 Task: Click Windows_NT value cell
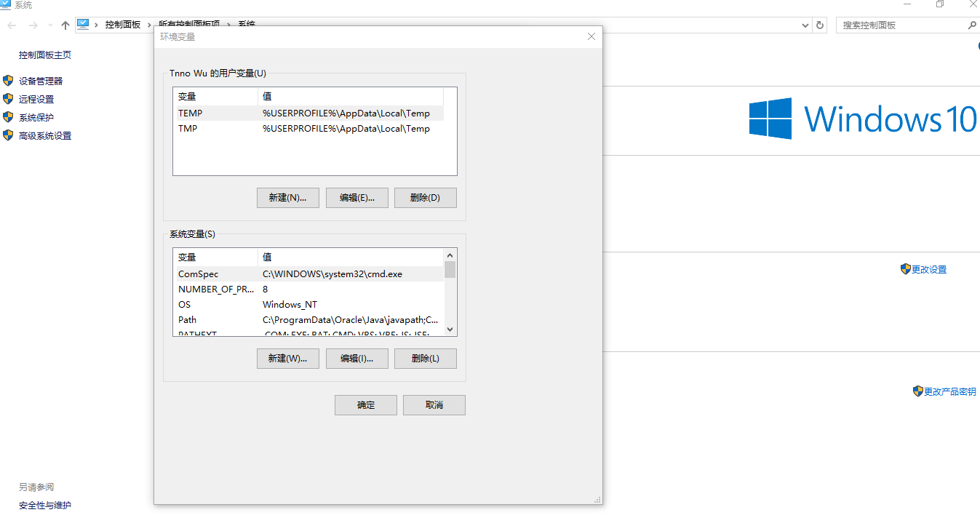[x=290, y=305]
